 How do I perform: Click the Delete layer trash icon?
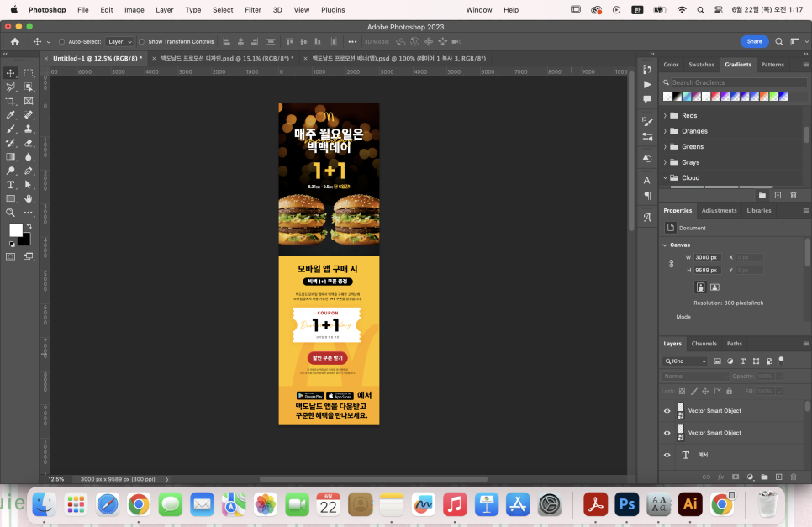[x=794, y=477]
